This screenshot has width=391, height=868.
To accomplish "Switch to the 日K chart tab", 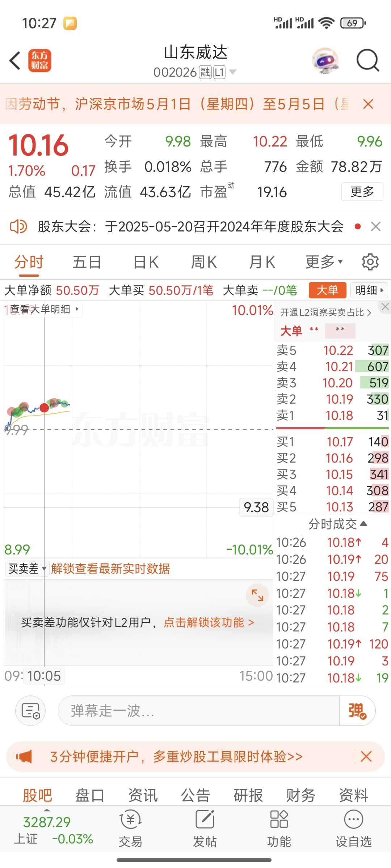I will tap(146, 262).
